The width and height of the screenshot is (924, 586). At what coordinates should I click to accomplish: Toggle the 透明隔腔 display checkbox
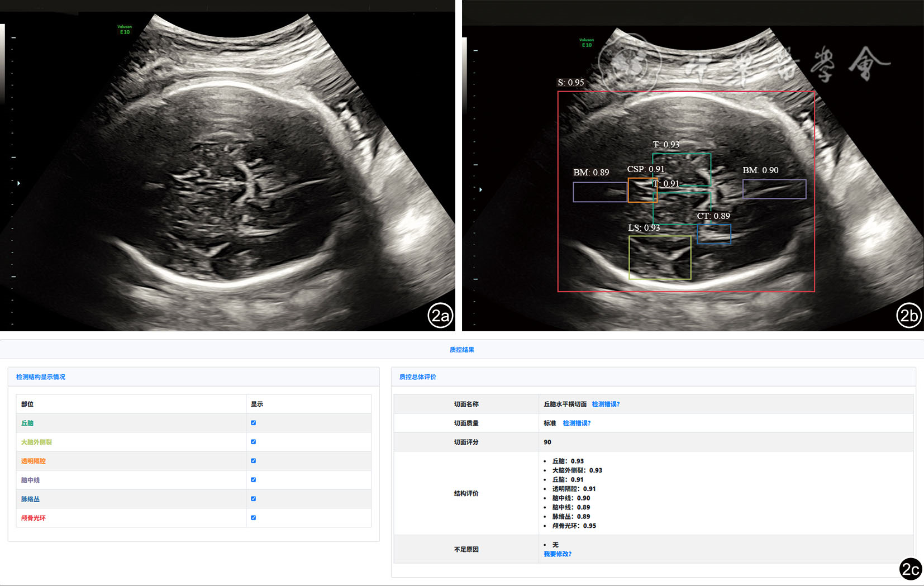point(253,461)
